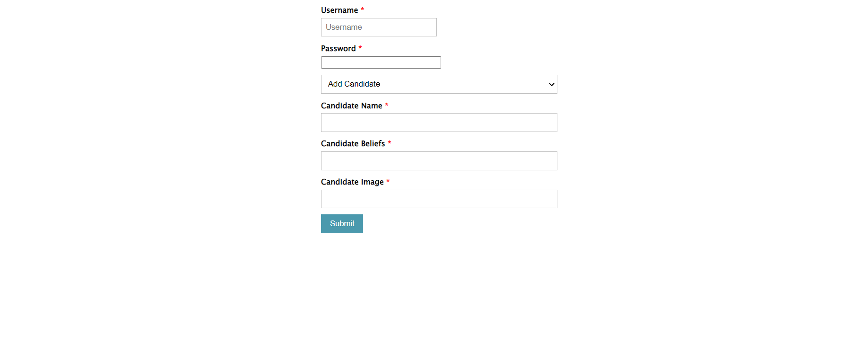Focus the Candidate Image input field
The width and height of the screenshot is (868, 361).
tap(439, 199)
